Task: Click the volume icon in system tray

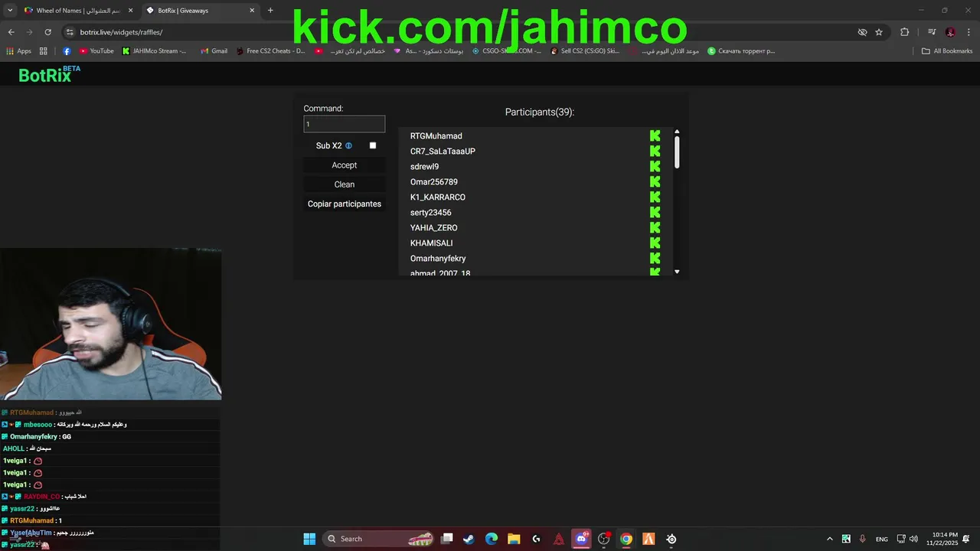Action: (913, 539)
